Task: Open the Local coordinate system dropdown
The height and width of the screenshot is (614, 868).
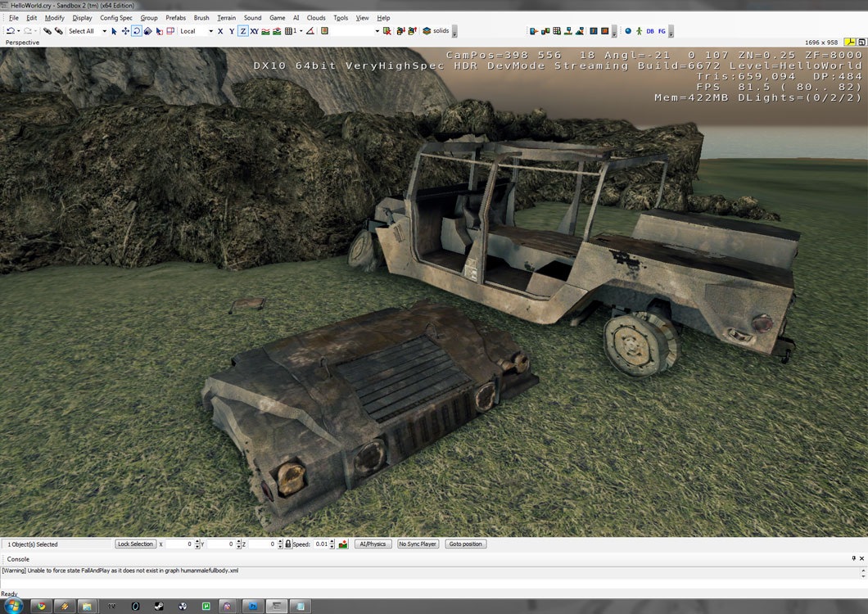Action: click(x=211, y=31)
